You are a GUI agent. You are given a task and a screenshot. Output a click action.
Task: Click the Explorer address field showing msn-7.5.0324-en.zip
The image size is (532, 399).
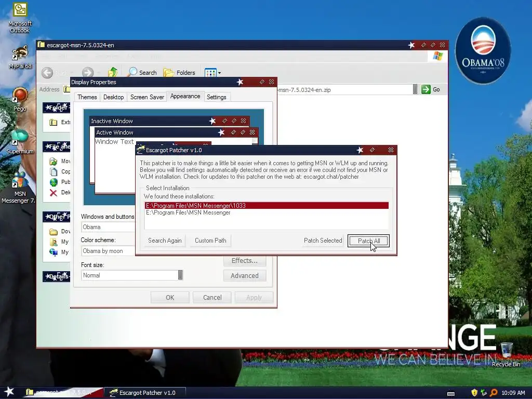tap(344, 89)
